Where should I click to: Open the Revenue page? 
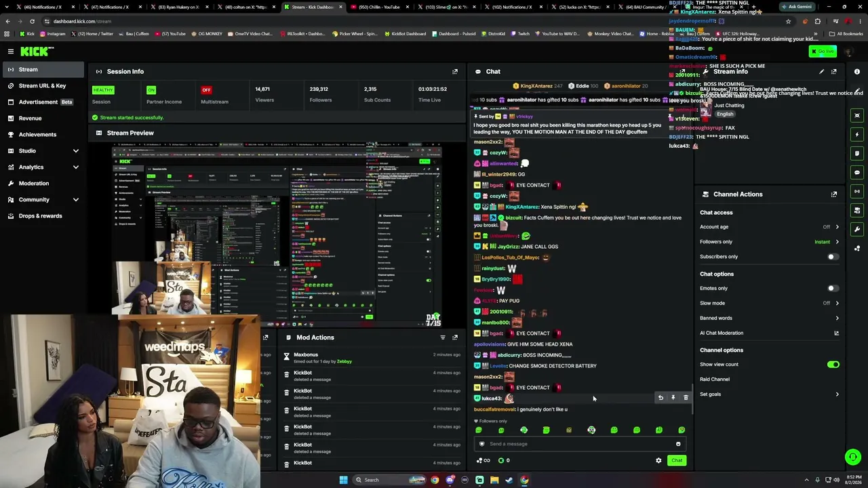click(x=43, y=118)
